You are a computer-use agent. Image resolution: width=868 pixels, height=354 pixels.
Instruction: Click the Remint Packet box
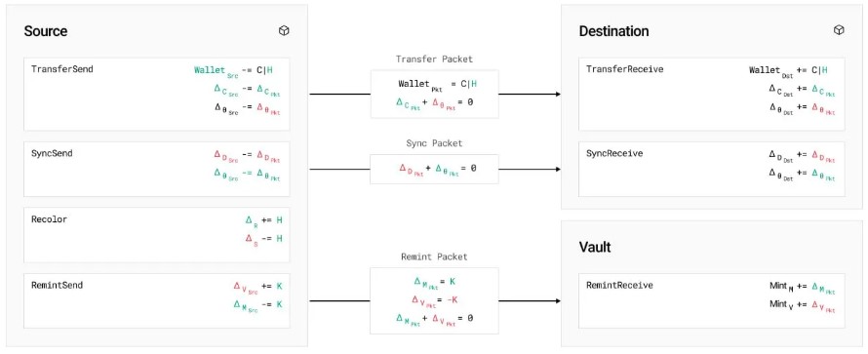coord(435,300)
